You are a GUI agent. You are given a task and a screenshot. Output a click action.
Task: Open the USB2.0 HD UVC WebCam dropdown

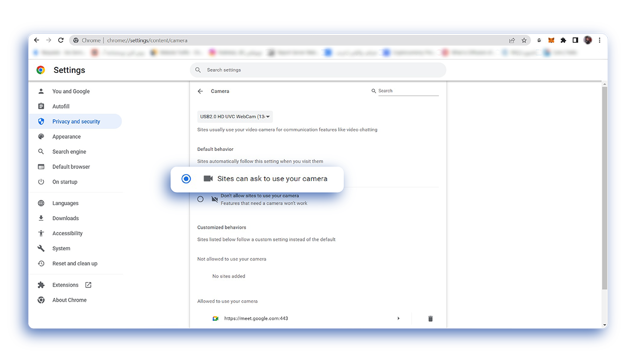pos(235,117)
